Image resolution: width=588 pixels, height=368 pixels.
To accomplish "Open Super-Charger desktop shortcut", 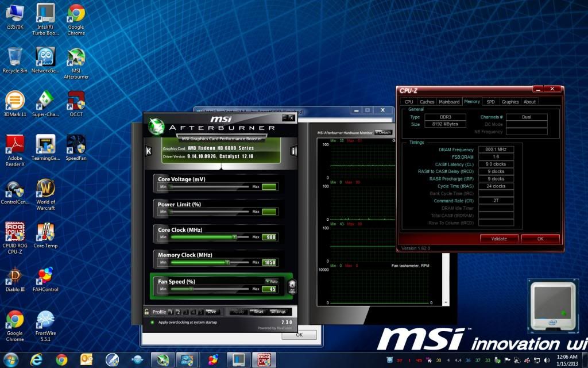I will tap(45, 104).
